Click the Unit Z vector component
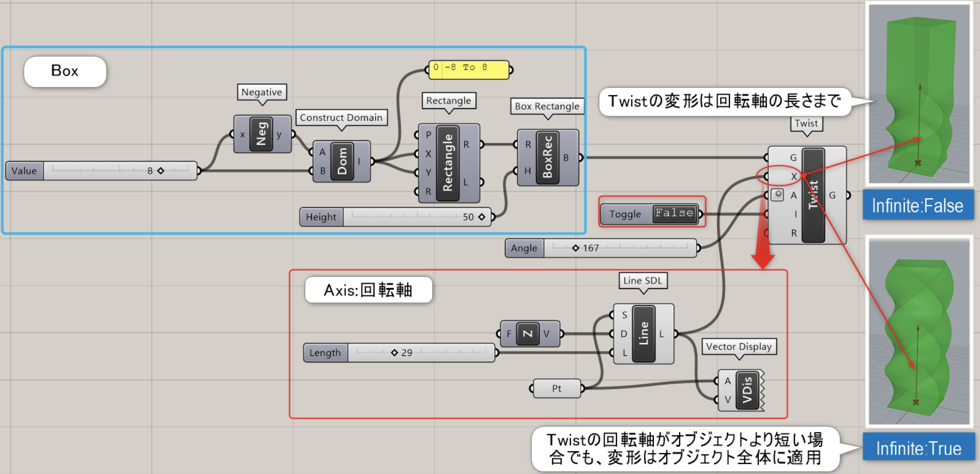 528,333
